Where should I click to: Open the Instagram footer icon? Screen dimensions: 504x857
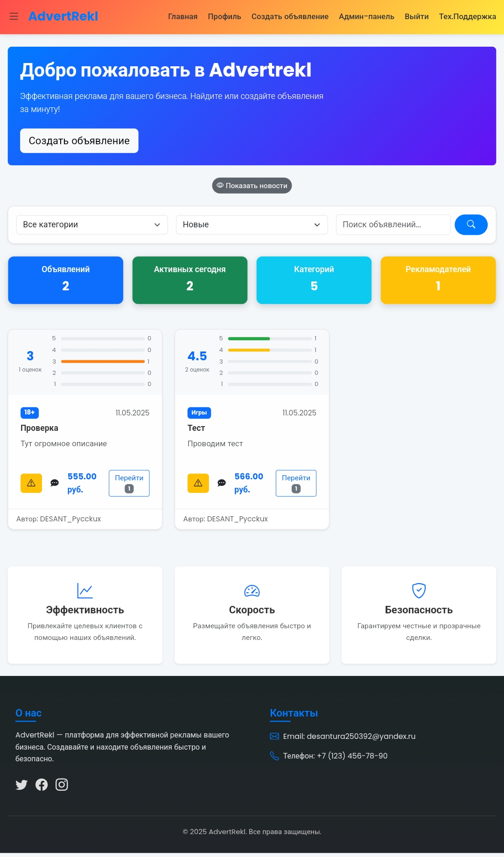pyautogui.click(x=62, y=785)
